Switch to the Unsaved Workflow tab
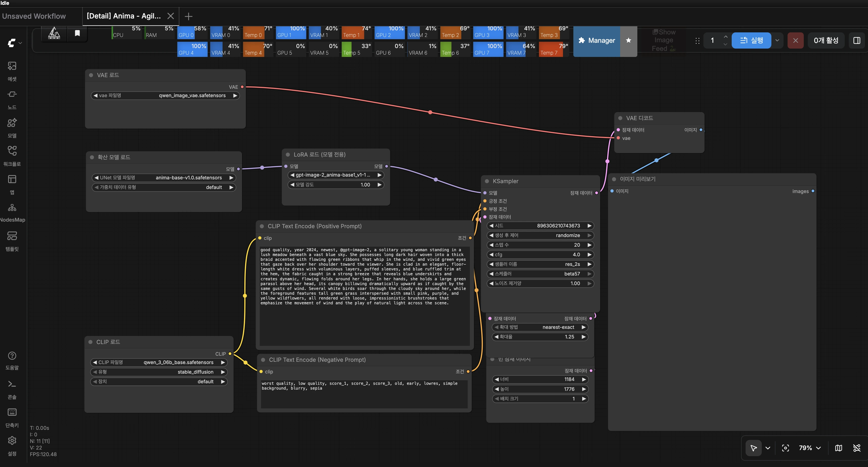868x467 pixels. coord(34,16)
